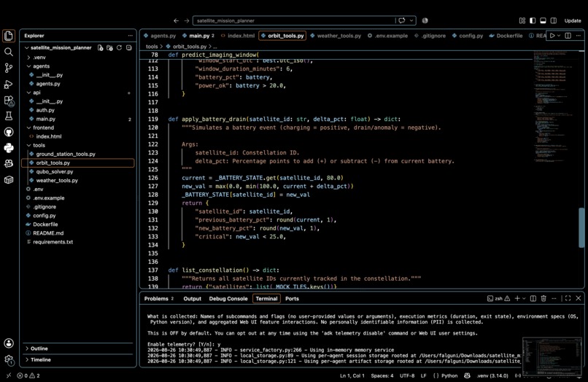Open the Output panel tab
The height and width of the screenshot is (382, 588).
coord(192,298)
